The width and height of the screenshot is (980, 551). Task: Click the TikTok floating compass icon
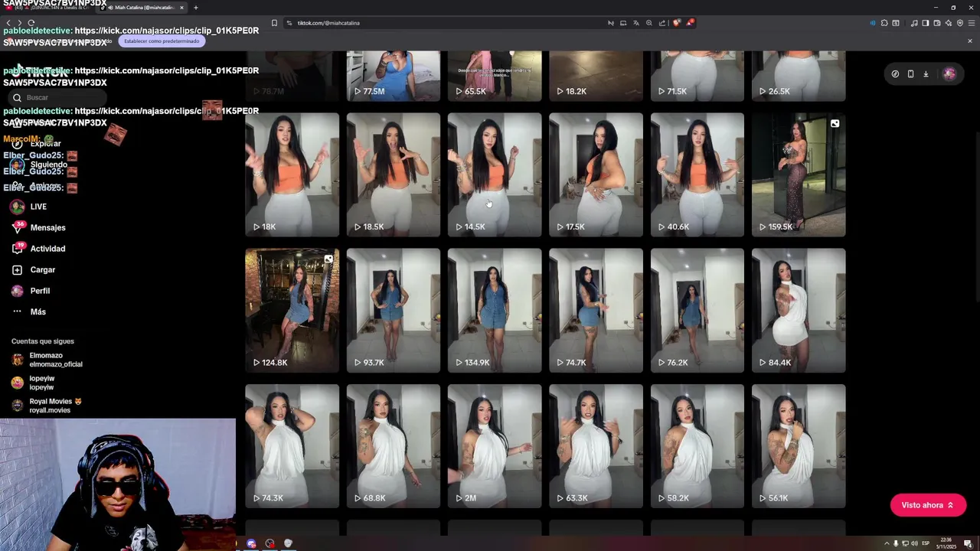(x=895, y=74)
